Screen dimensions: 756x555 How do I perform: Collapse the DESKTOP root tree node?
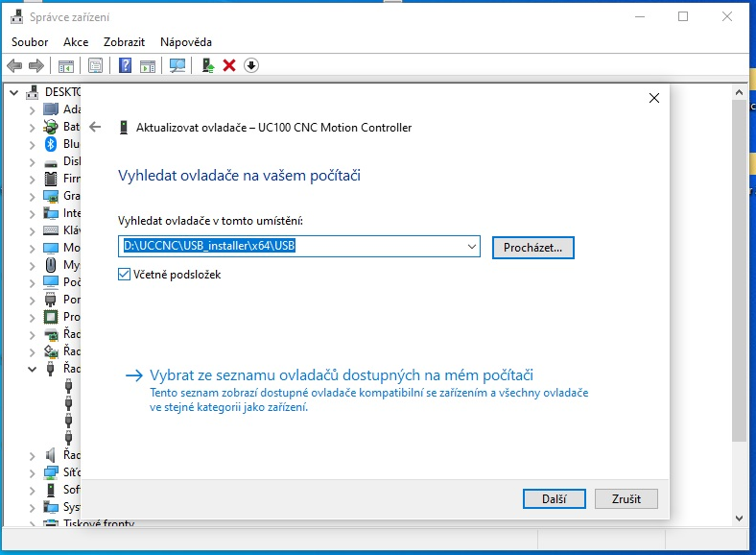[14, 92]
